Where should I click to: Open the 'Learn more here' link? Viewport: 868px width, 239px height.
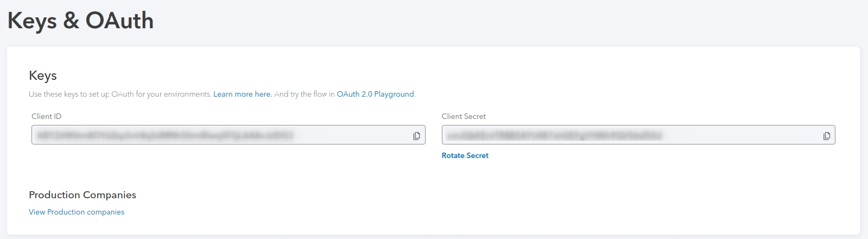click(243, 94)
